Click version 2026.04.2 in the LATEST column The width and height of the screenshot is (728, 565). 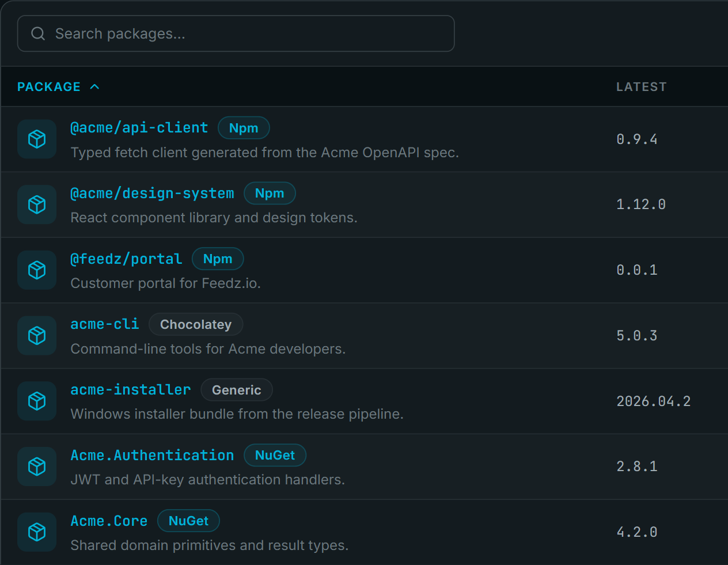click(x=654, y=401)
